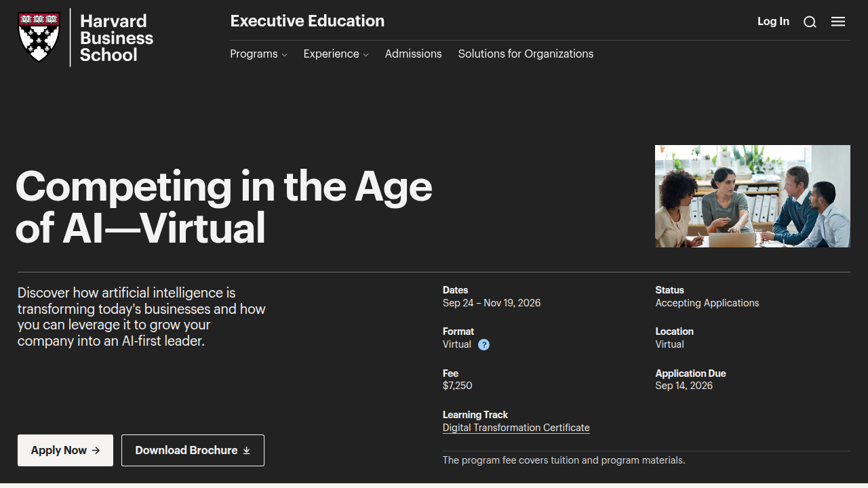The image size is (868, 488).
Task: Click the fee value $7,250
Action: pyautogui.click(x=458, y=386)
